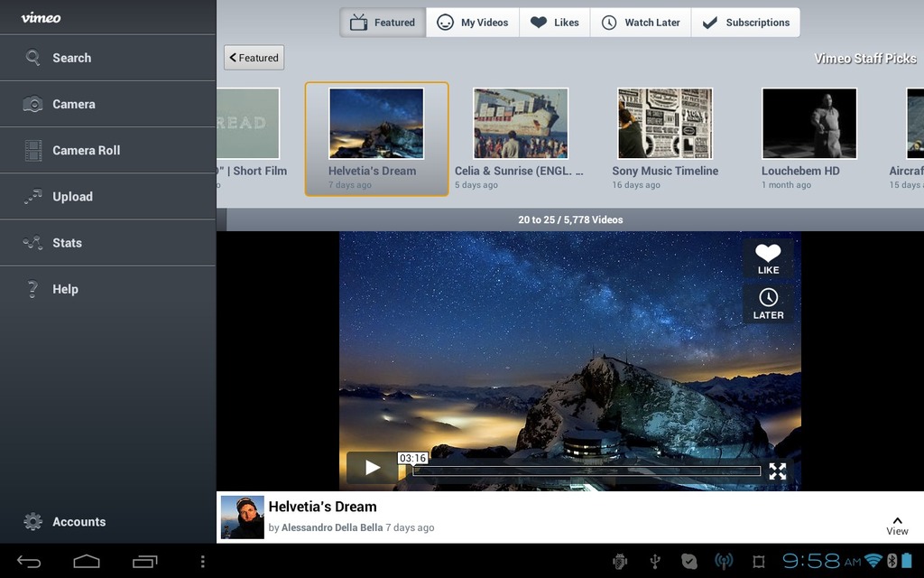924x578 pixels.
Task: Open Stats graph icon
Action: 33,242
